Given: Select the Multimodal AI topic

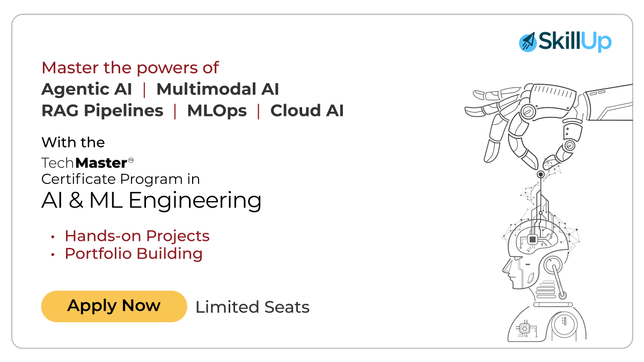Looking at the screenshot, I should (217, 89).
